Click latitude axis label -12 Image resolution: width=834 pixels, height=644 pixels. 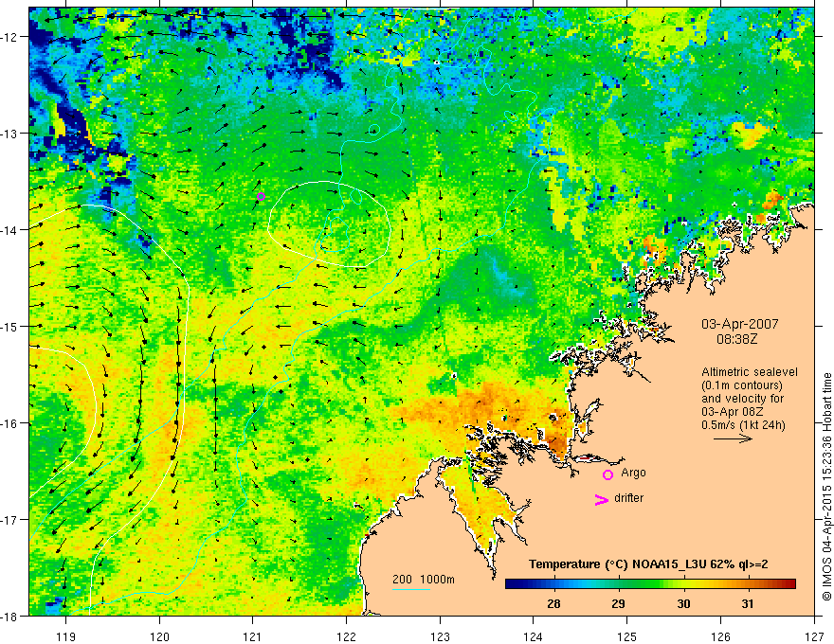tap(10, 37)
